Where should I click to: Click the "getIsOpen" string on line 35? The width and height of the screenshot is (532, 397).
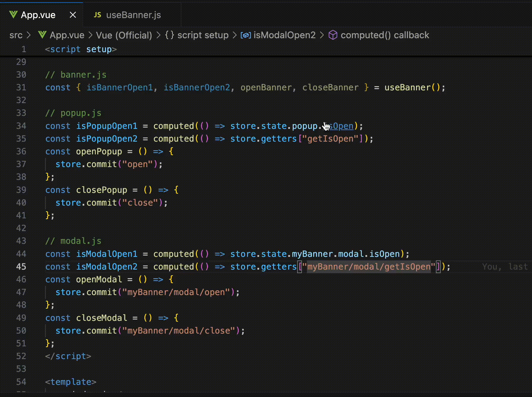(x=330, y=139)
